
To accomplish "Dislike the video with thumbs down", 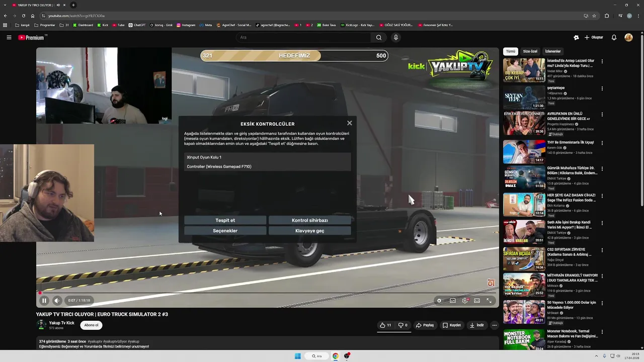I will pos(403,325).
